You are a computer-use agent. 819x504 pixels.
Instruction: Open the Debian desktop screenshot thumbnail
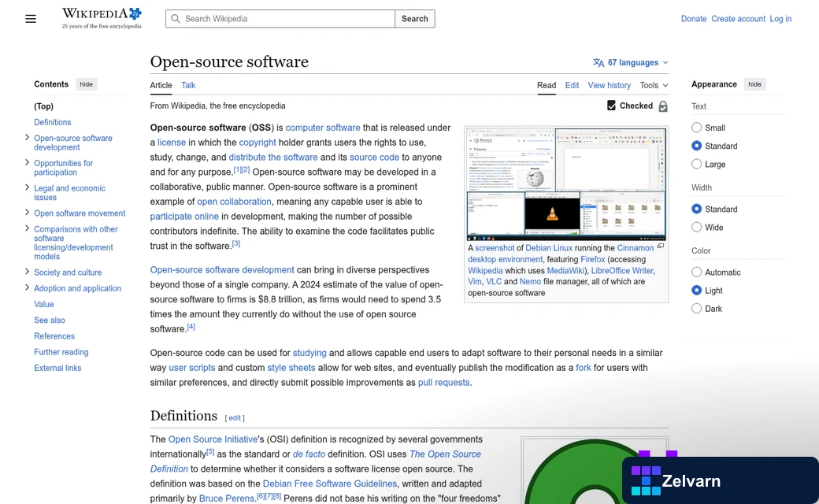566,183
